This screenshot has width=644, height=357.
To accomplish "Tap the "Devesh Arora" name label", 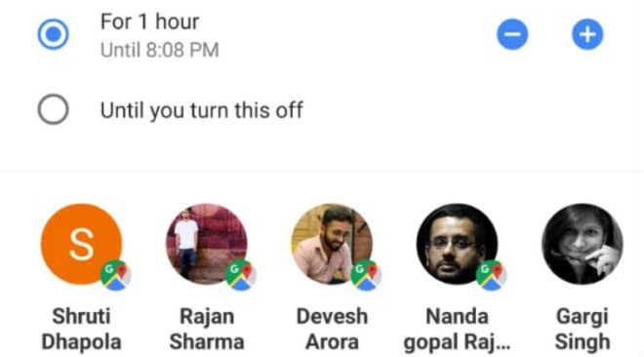I will (x=332, y=329).
